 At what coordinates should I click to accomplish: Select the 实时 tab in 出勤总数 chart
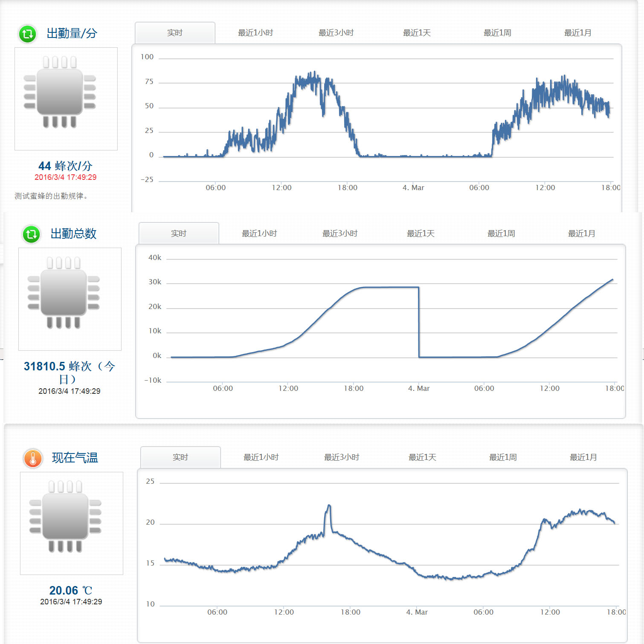coord(179,234)
